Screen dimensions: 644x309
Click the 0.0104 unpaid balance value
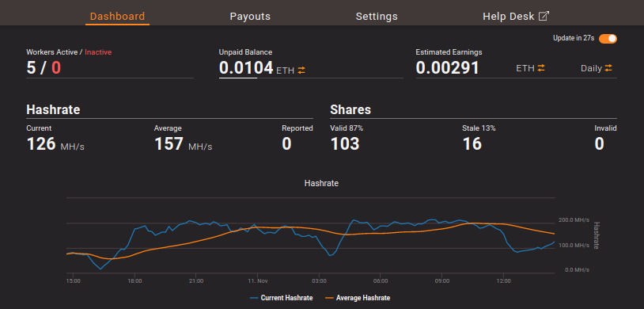pyautogui.click(x=246, y=68)
